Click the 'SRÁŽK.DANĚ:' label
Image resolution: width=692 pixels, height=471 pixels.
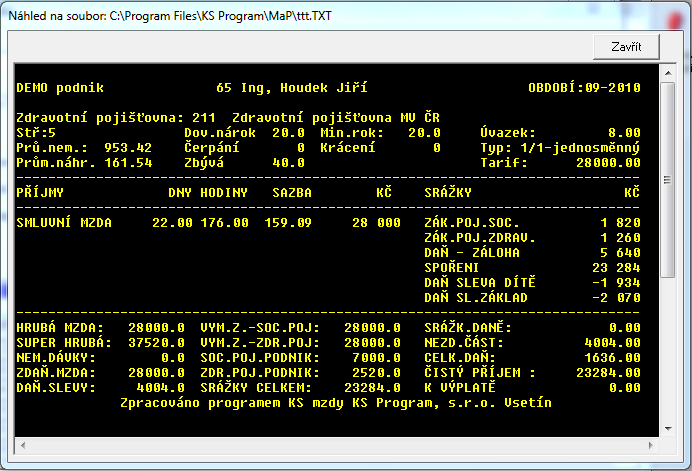pos(468,327)
